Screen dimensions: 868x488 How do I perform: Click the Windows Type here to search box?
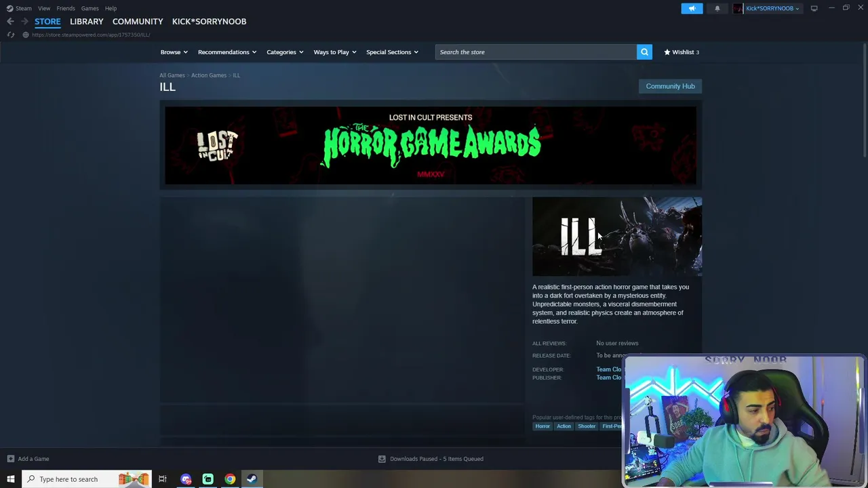tap(88, 479)
